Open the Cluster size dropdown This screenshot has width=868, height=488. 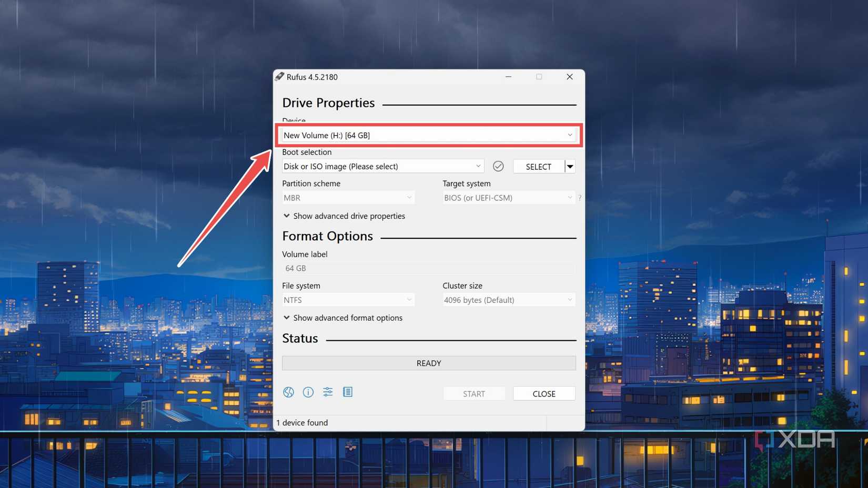pyautogui.click(x=509, y=300)
